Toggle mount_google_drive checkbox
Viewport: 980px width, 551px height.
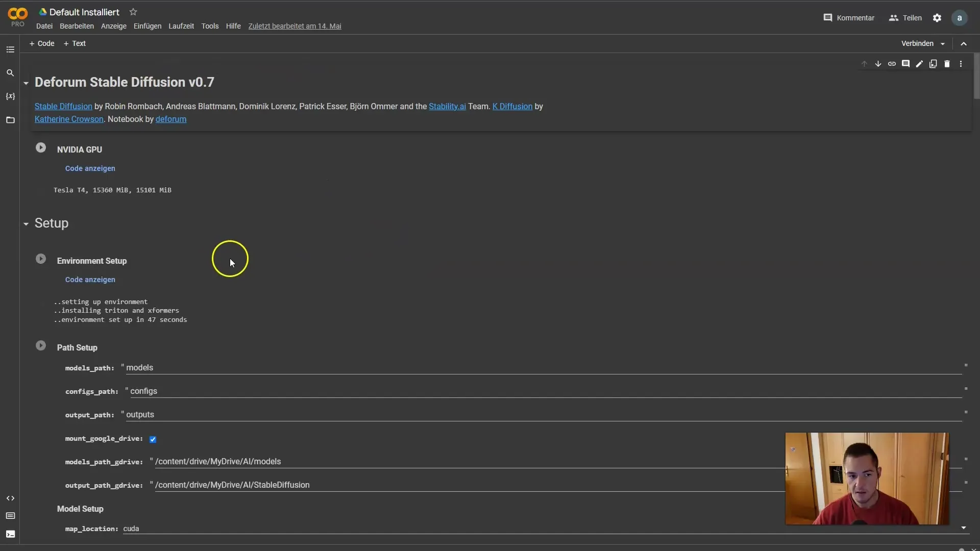click(152, 439)
